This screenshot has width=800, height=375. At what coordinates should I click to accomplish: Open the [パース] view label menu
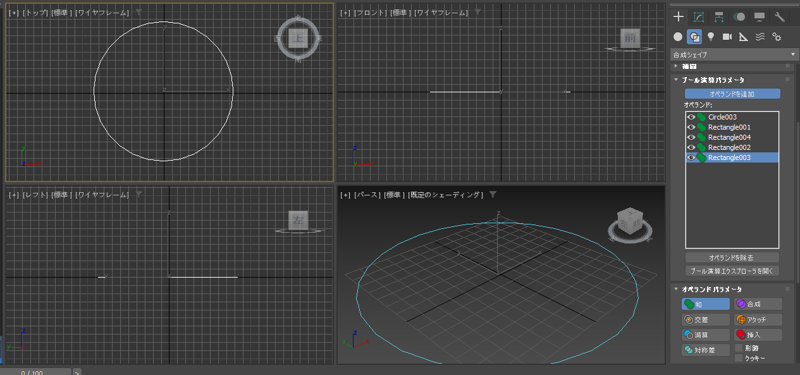point(367,195)
